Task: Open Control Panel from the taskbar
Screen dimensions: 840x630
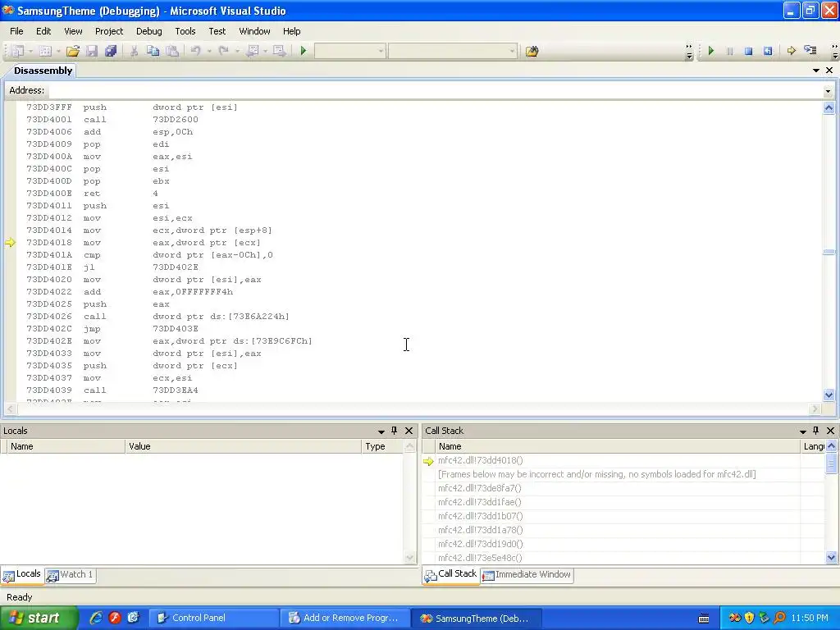Action: pyautogui.click(x=213, y=619)
